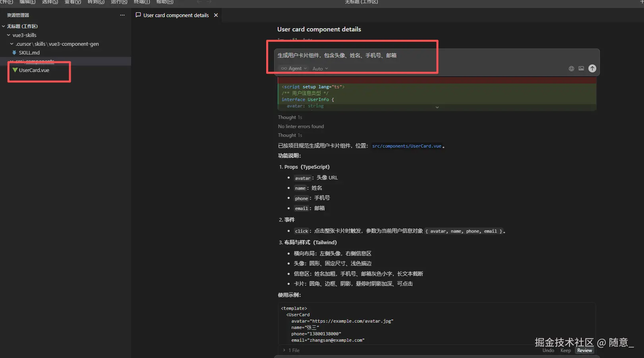Click the click event inline code
Viewport: 644px width, 358px height.
[x=302, y=231]
